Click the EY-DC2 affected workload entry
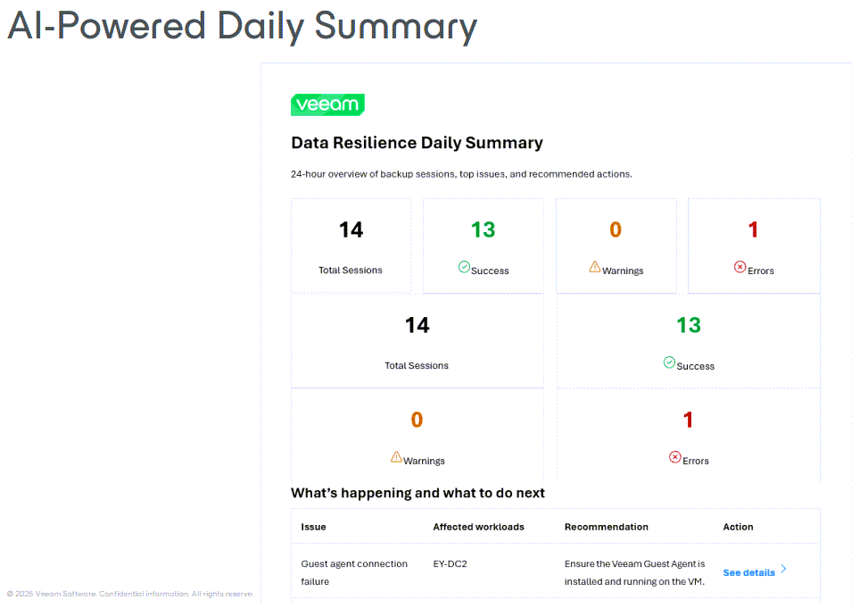 coord(451,564)
